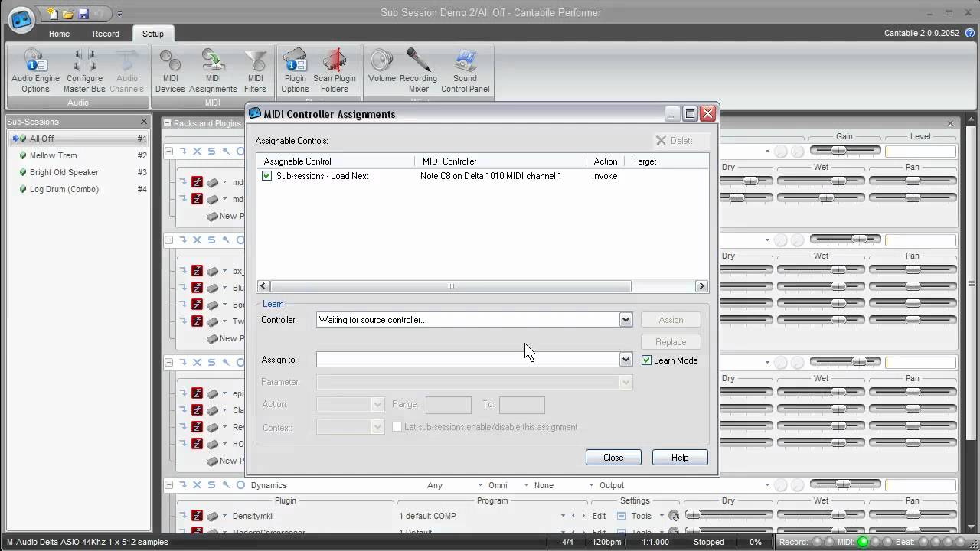Open MIDI Assignments from ribbon
This screenshot has height=551, width=980.
(213, 71)
